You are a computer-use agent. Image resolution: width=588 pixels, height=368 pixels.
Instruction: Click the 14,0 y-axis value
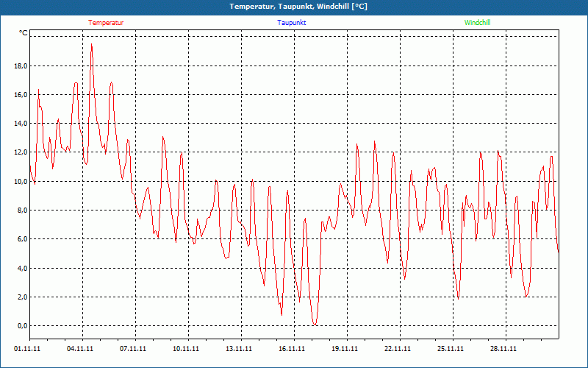pyautogui.click(x=21, y=124)
